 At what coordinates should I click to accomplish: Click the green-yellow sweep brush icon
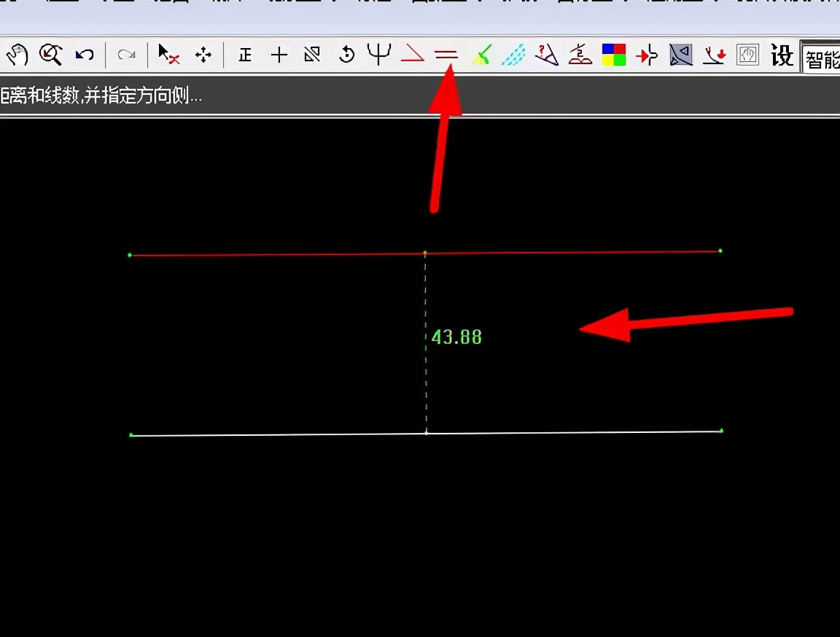pos(481,55)
